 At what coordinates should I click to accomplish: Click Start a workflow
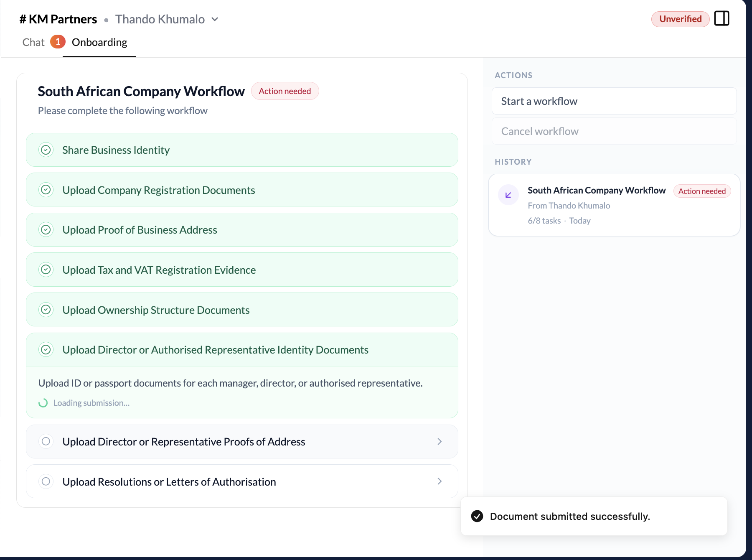(614, 101)
